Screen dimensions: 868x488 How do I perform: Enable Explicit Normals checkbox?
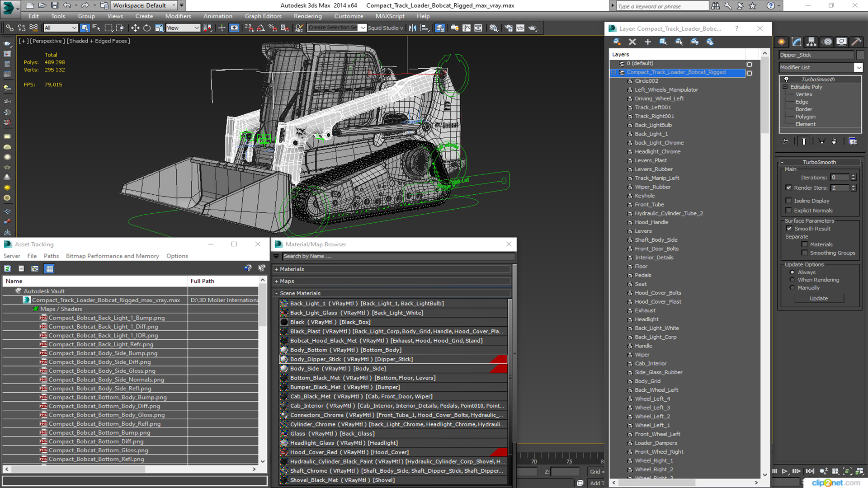tap(788, 211)
